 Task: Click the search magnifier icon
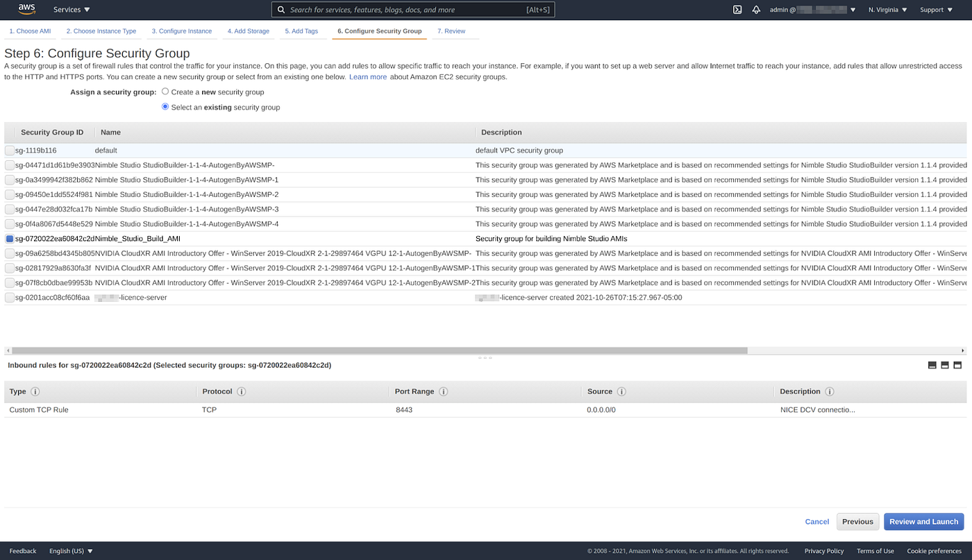point(281,10)
